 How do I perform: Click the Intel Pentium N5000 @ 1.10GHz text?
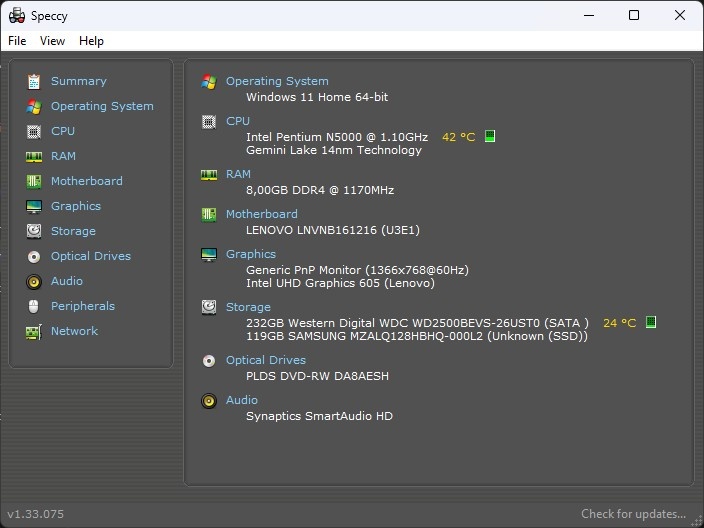(337, 137)
